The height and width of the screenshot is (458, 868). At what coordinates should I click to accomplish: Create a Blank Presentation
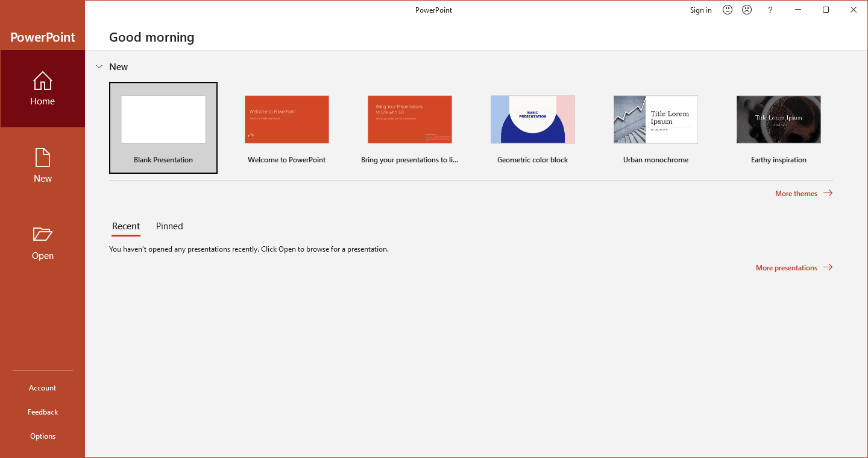[x=163, y=127]
